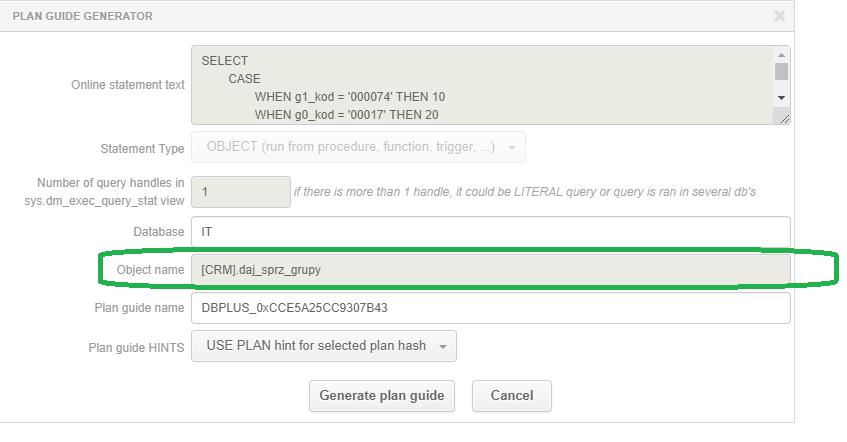Click the resize grip of statement text box

pos(785,118)
